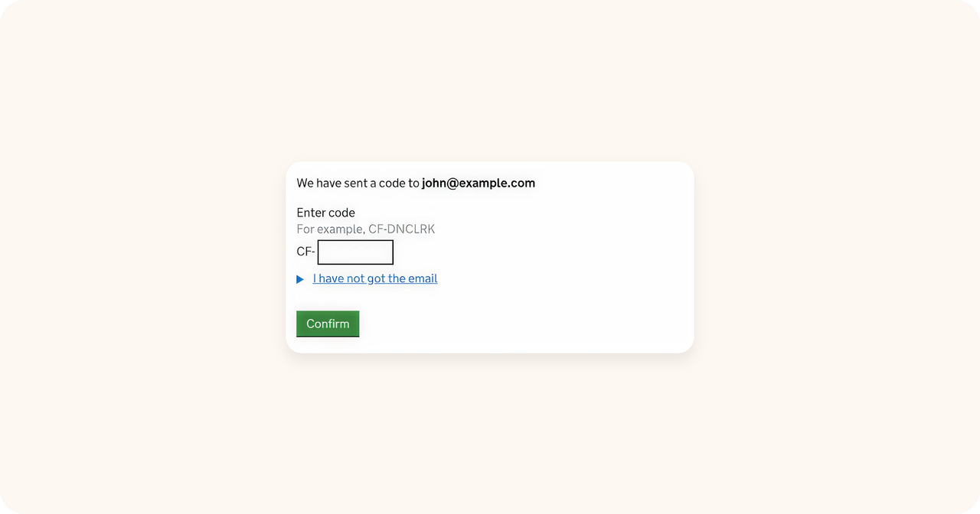Click the words 'For example' in the hint

tap(330, 229)
